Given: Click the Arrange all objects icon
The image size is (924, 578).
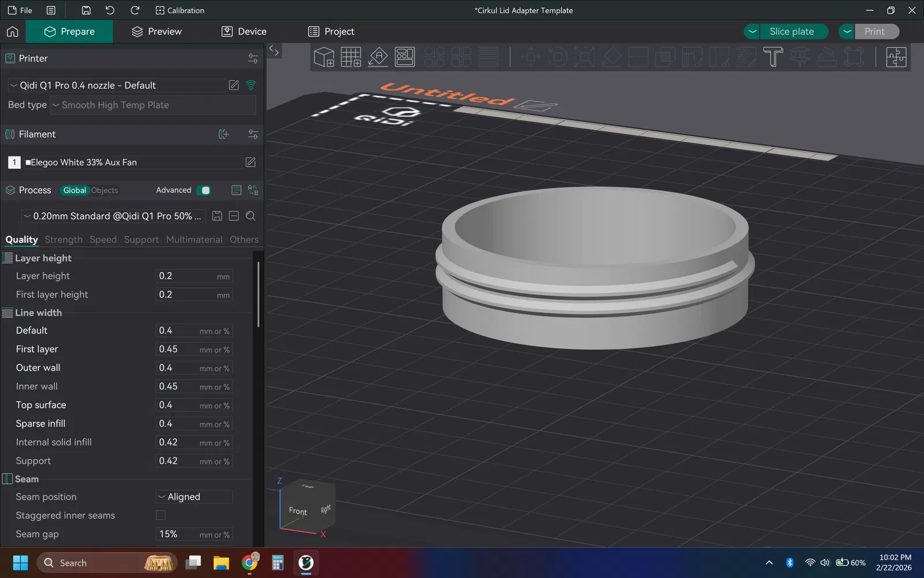Looking at the screenshot, I should [405, 57].
